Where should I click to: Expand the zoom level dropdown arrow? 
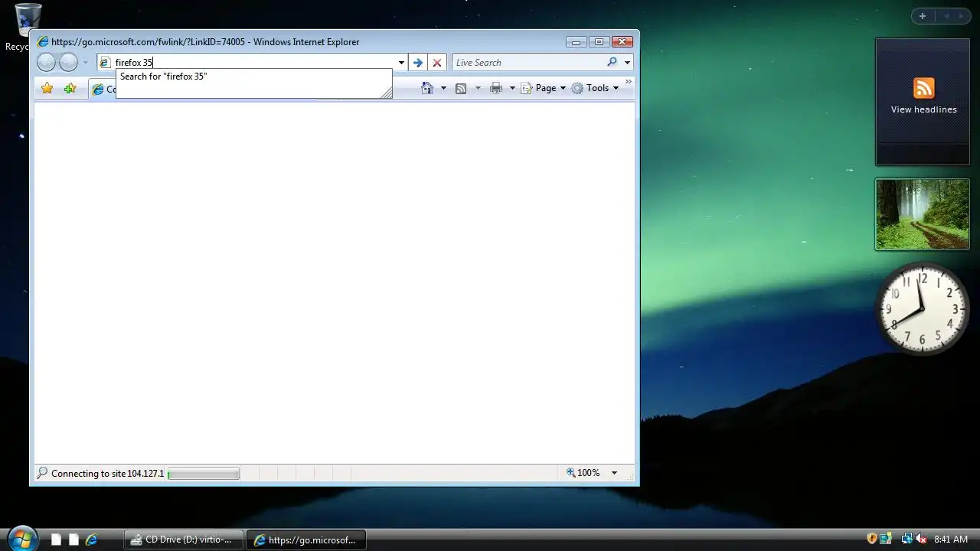614,473
